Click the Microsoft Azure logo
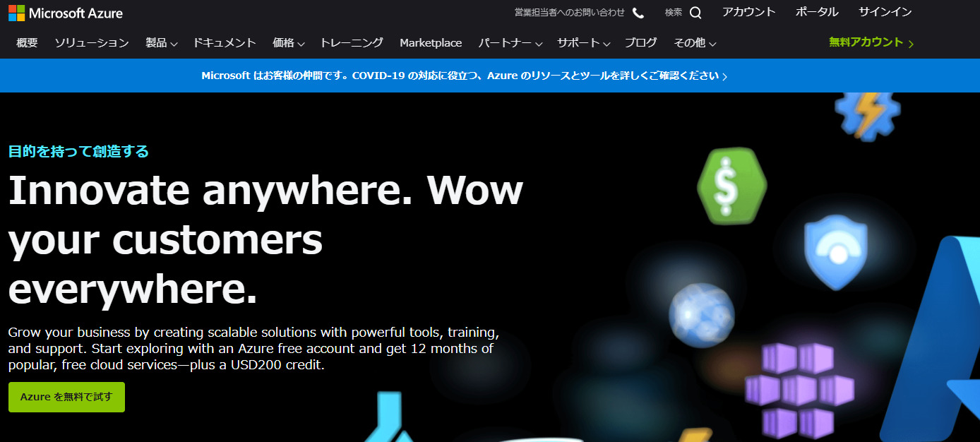Screen dimensions: 980x442 [x=66, y=13]
